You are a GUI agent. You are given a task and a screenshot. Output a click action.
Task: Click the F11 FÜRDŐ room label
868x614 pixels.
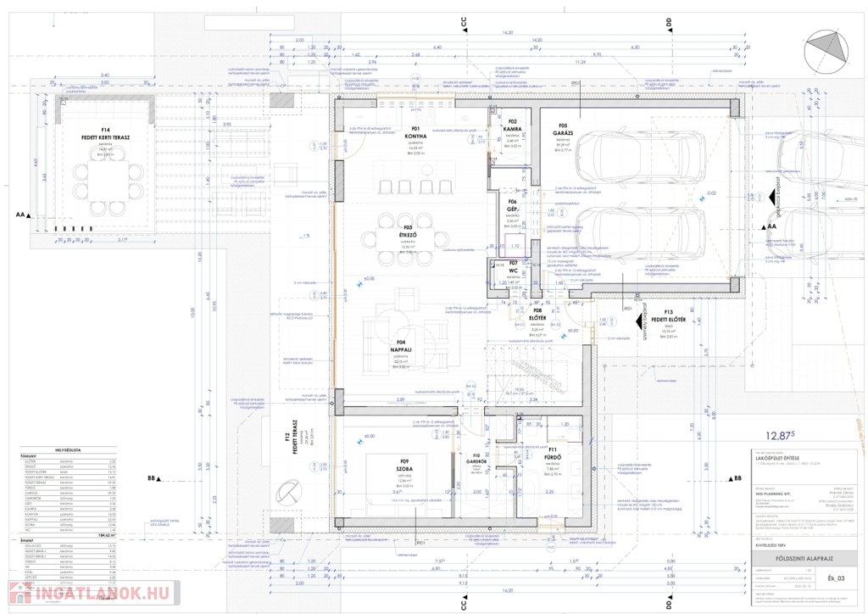[553, 454]
